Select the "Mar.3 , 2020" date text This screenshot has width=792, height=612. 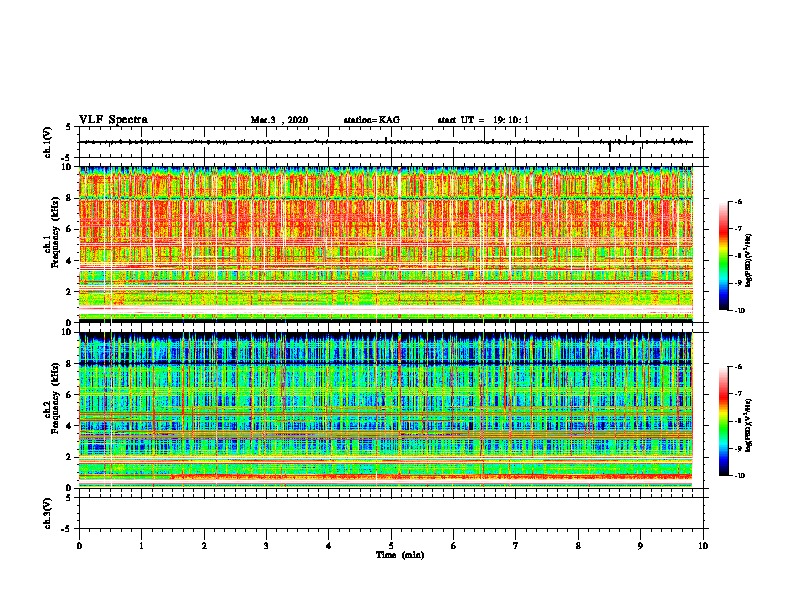(279, 120)
